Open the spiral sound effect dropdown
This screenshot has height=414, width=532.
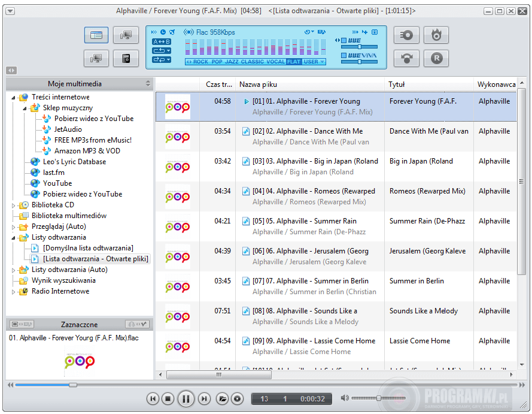coord(309,32)
